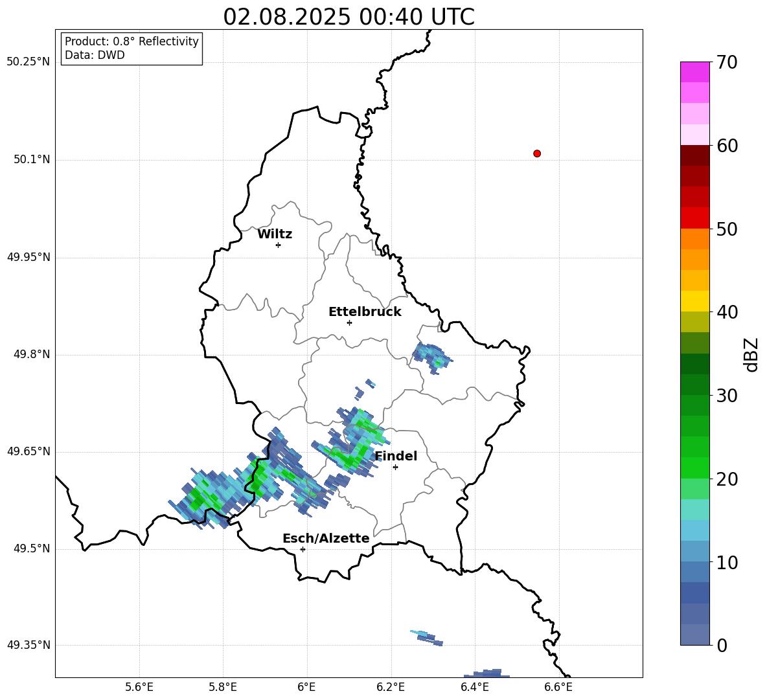Click the Data: DWD text

pos(95,55)
